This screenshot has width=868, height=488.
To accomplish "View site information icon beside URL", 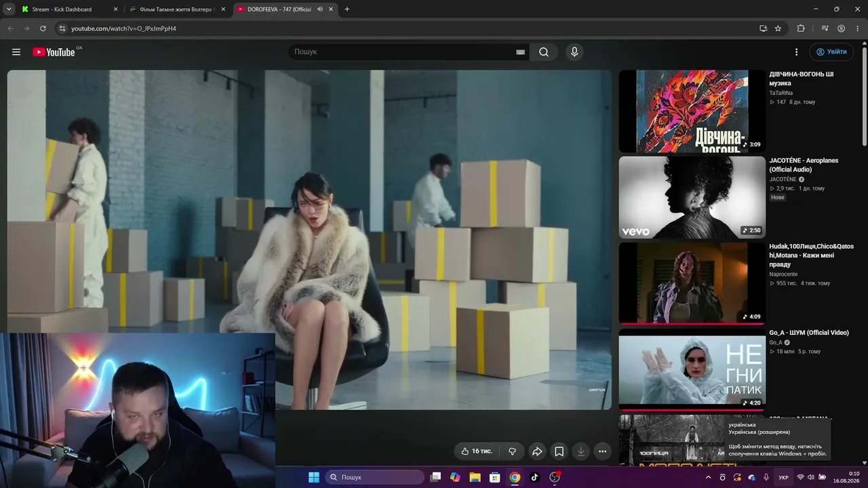I will coord(62,28).
